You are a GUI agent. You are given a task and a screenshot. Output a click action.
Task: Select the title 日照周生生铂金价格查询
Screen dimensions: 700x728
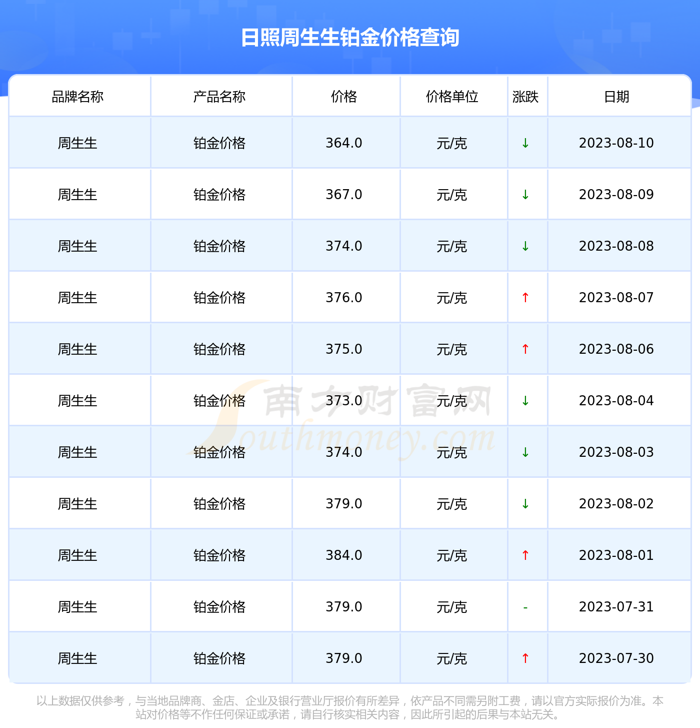coord(350,38)
